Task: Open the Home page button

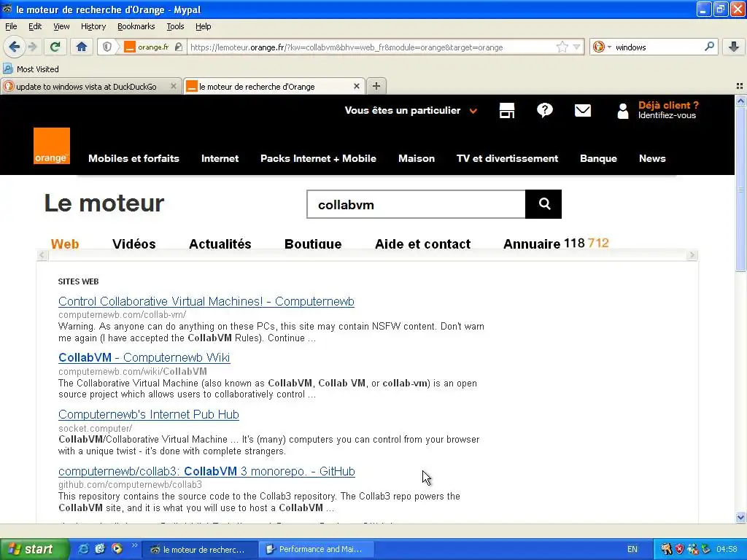Action: (82, 47)
